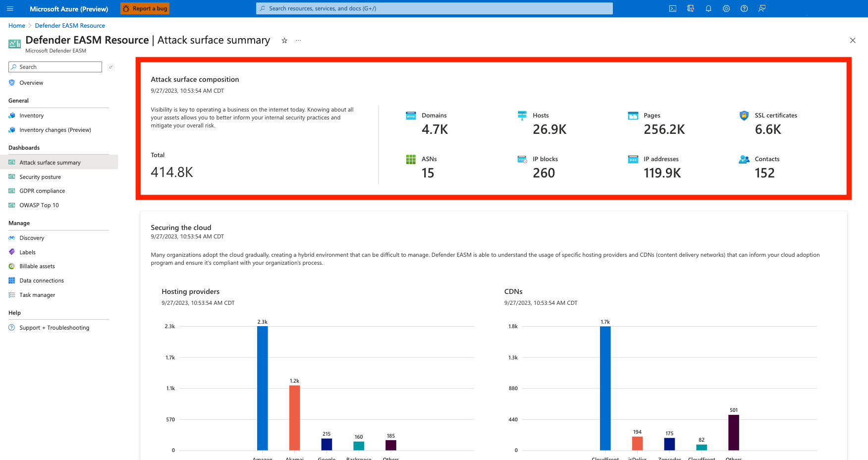Select the Discovery binoculars icon
Screen dimensions: 868x460
(11, 238)
